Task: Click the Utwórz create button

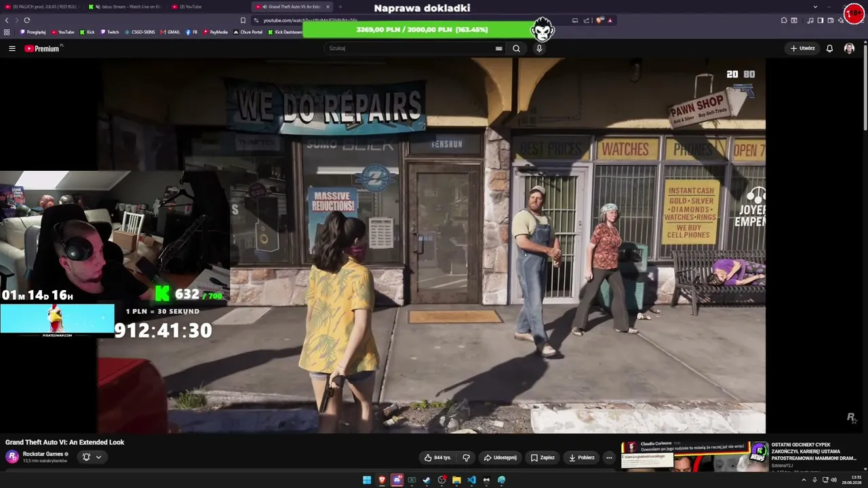Action: [x=802, y=49]
